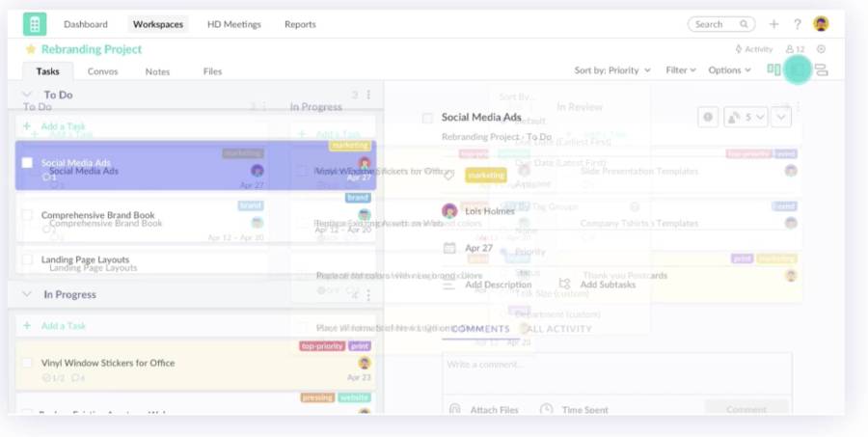Check the Social Media Ads task checkbox
This screenshot has width=868, height=437.
click(x=27, y=163)
